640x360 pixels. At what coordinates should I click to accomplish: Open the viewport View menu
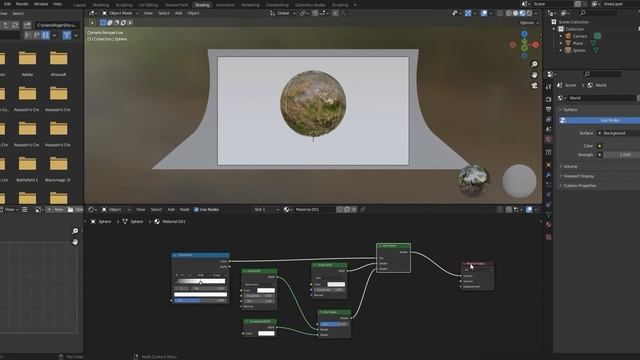[x=148, y=13]
